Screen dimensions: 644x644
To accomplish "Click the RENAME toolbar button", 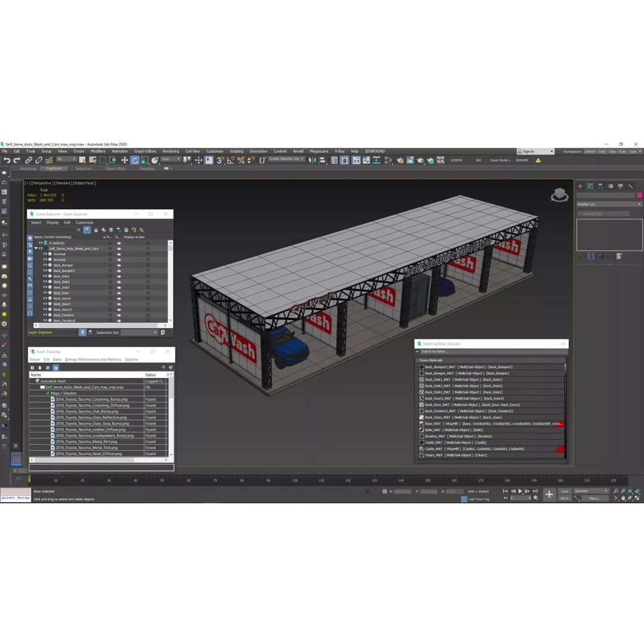I will coord(522,160).
